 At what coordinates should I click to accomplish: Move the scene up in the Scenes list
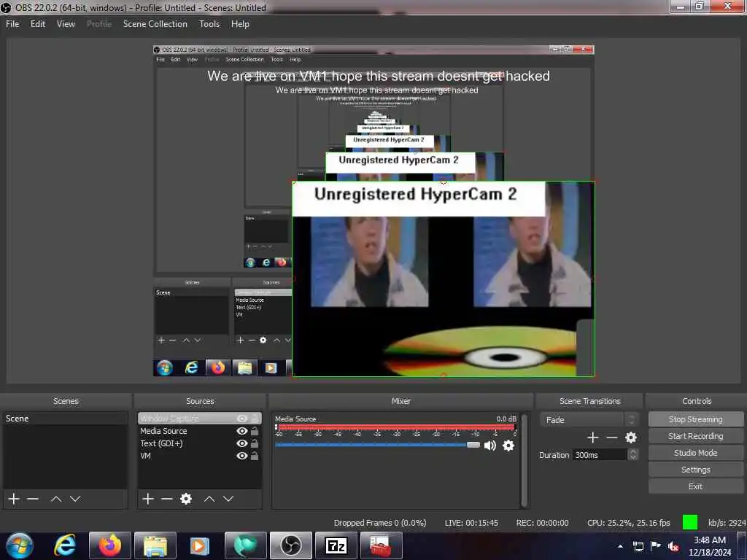click(x=56, y=499)
